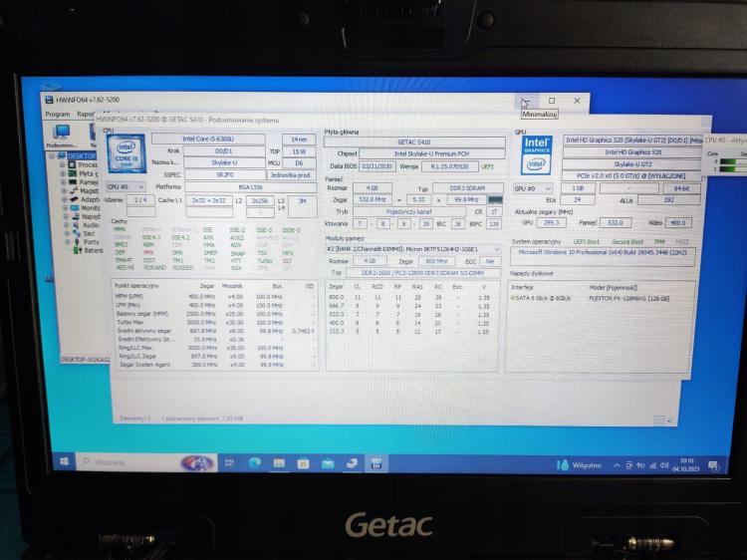This screenshot has height=560, width=747.
Task: Click the UEFI Boot indicator label
Action: pyautogui.click(x=586, y=242)
